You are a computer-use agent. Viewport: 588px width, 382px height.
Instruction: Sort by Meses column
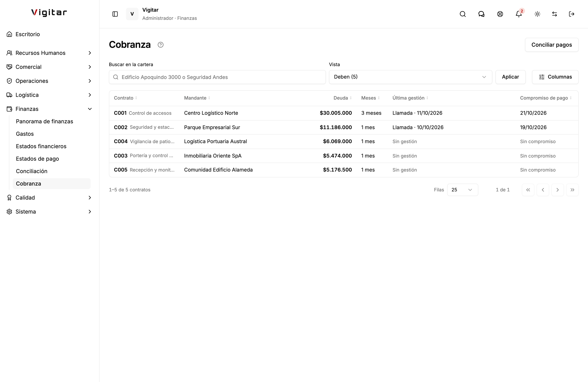pyautogui.click(x=371, y=98)
